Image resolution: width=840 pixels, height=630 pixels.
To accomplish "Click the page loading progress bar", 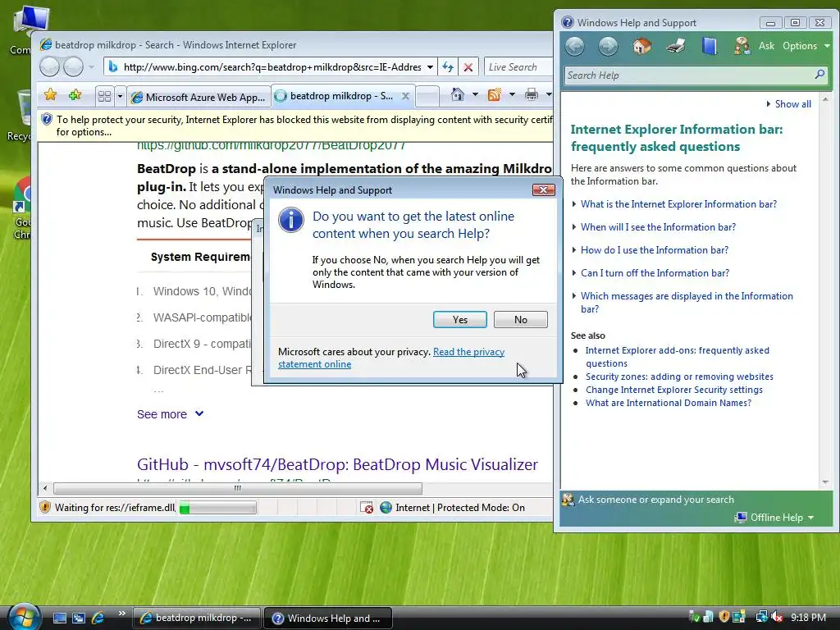I will click(x=217, y=507).
